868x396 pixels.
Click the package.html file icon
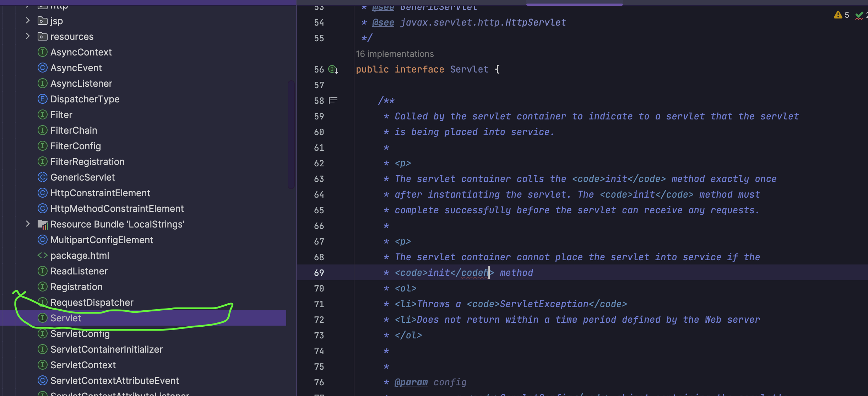[x=42, y=256]
